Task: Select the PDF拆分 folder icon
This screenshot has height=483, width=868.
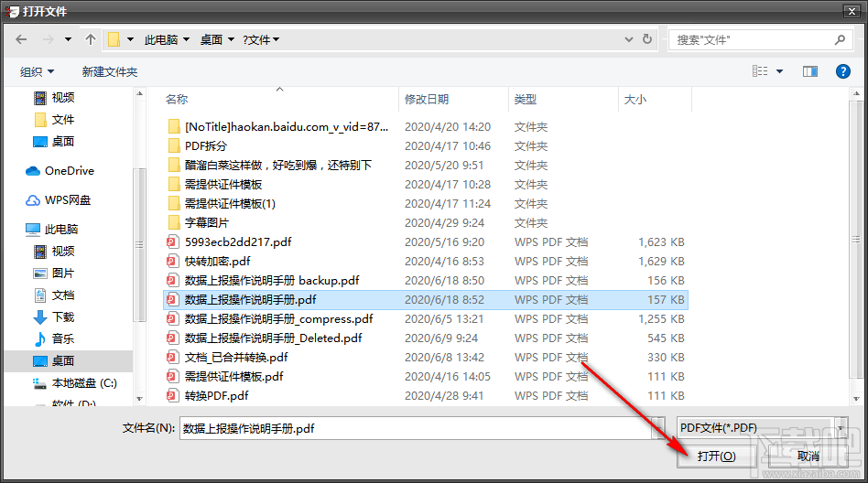Action: click(174, 146)
